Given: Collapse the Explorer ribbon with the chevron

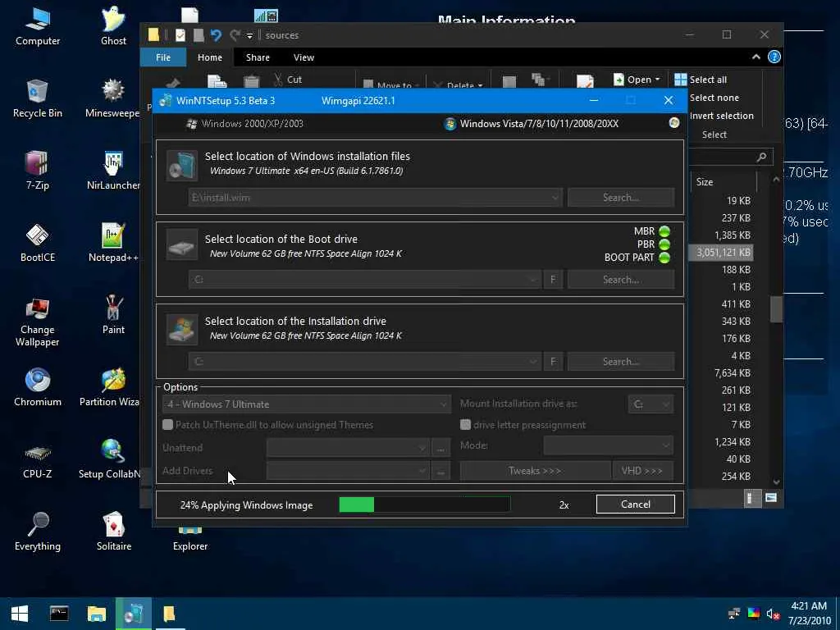Looking at the screenshot, I should 756,57.
